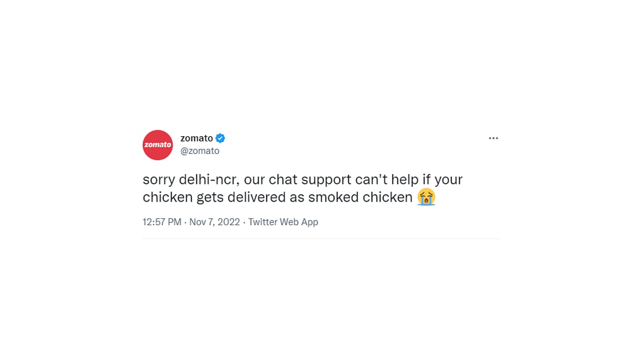The height and width of the screenshot is (362, 644).
Task: Click the word "sorry" in the tweet
Action: (159, 179)
